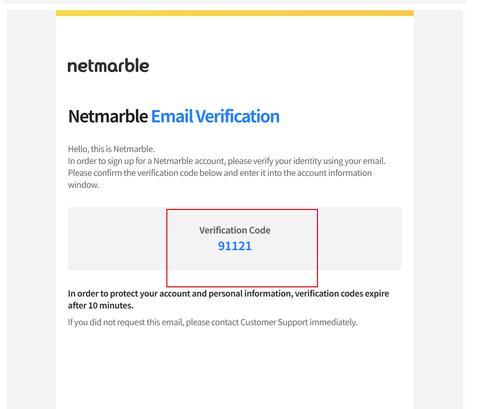Click the gray code panel left of red box
500x409 pixels.
coord(117,238)
